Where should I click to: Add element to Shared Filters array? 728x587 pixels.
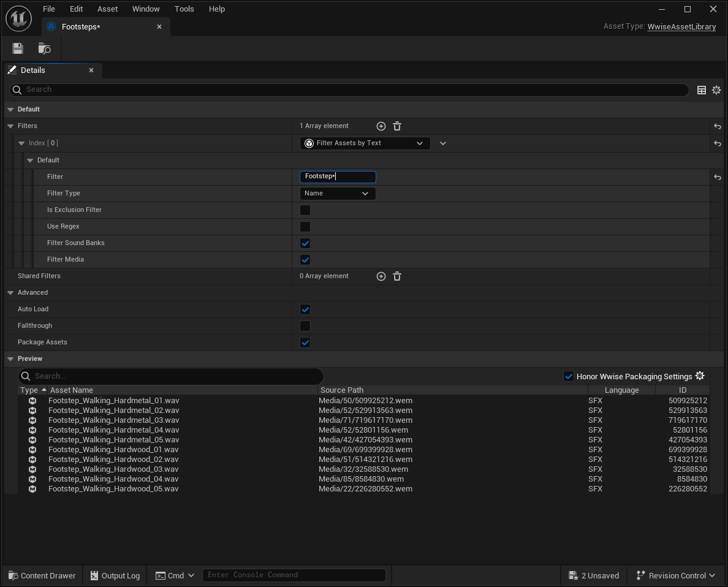click(x=381, y=276)
